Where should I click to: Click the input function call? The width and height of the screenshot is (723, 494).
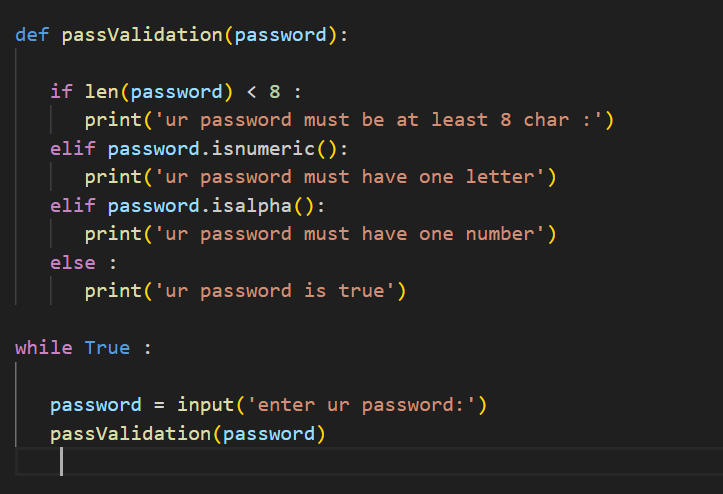(x=206, y=405)
